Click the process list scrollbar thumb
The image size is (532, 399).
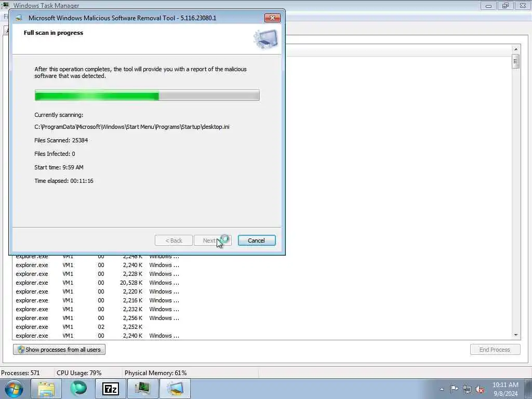tap(516, 61)
